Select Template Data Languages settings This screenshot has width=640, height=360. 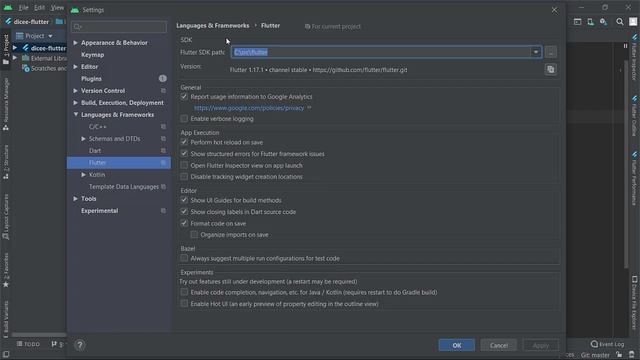pyautogui.click(x=124, y=187)
